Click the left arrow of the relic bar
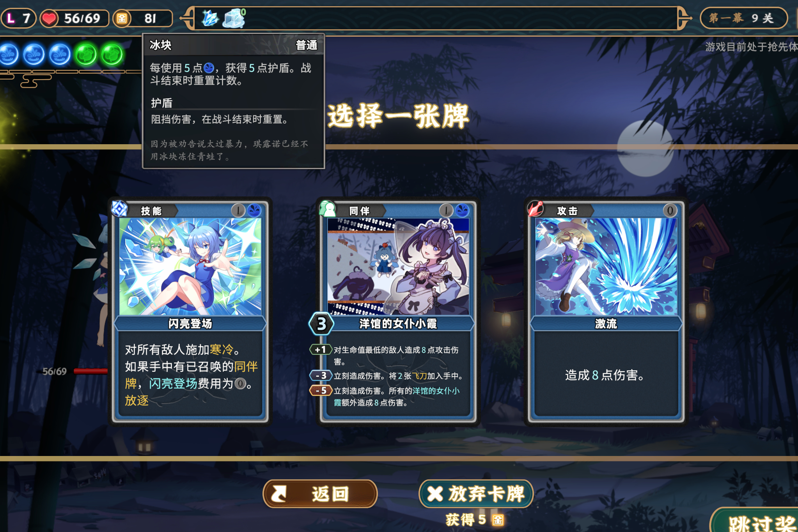798x532 pixels. [x=188, y=18]
